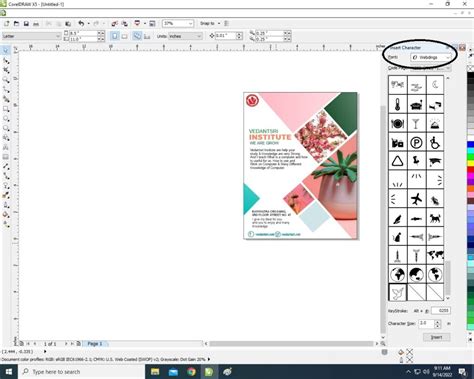Click the Print icon in toolbar
This screenshot has width=474, height=379.
click(36, 24)
